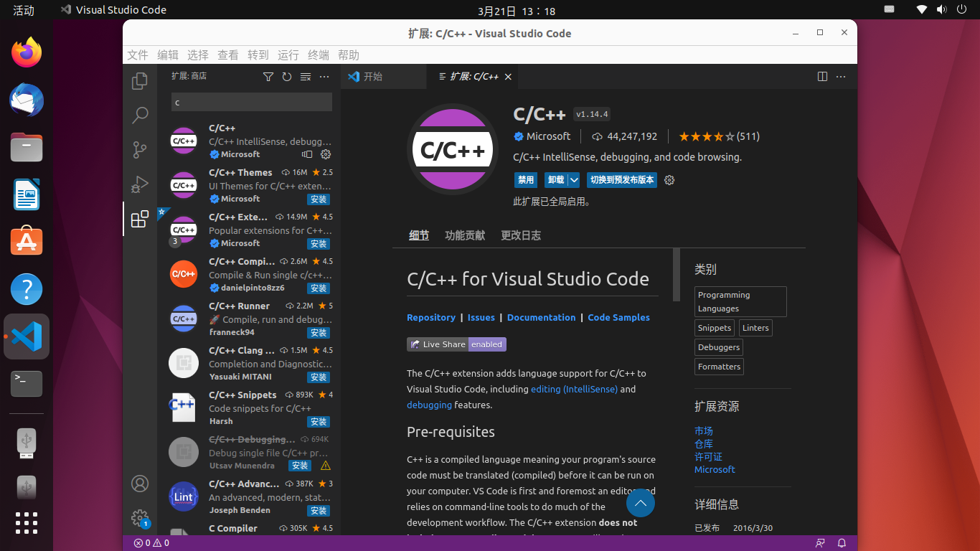Screen dimensions: 980x551
Task: Install C/C++ Compile Run extension
Action: pos(319,288)
